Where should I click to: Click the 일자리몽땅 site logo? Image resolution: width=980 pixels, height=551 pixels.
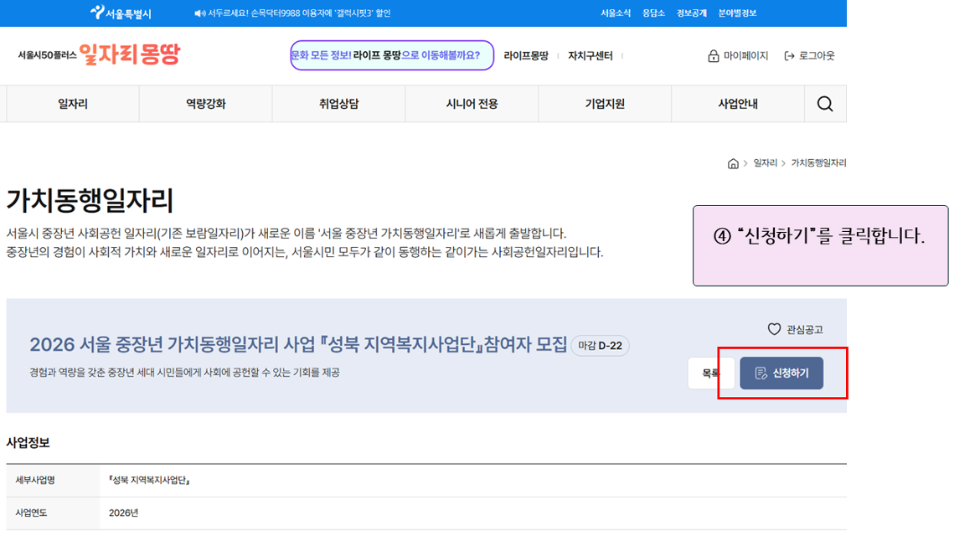[129, 55]
